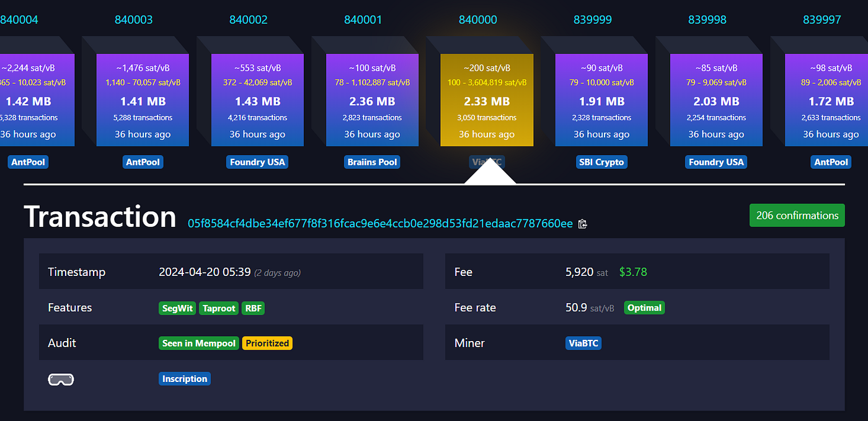Click 1.91 MB size on block 839999
Screen dimensions: 868x421
pyautogui.click(x=601, y=101)
